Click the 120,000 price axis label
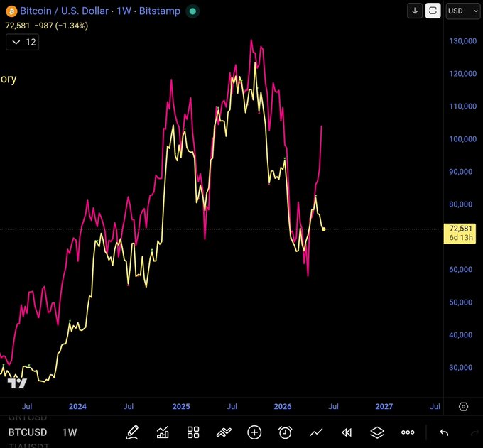Screen dimensions: 483x448 tap(462, 74)
